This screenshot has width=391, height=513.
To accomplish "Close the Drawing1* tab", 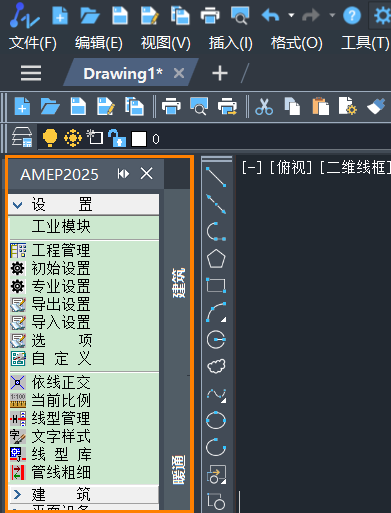I will [179, 73].
